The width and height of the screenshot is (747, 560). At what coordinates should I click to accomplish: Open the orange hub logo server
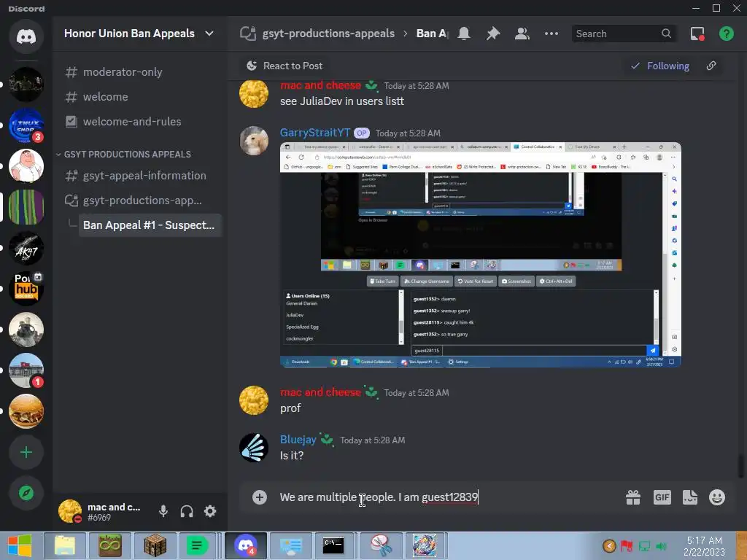26,289
